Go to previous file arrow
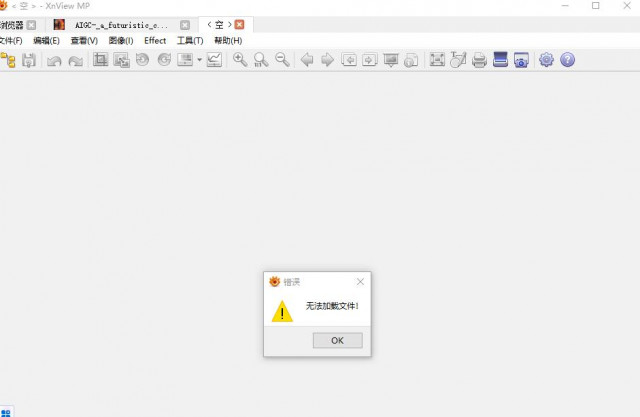This screenshot has height=417, width=640. pos(307,60)
